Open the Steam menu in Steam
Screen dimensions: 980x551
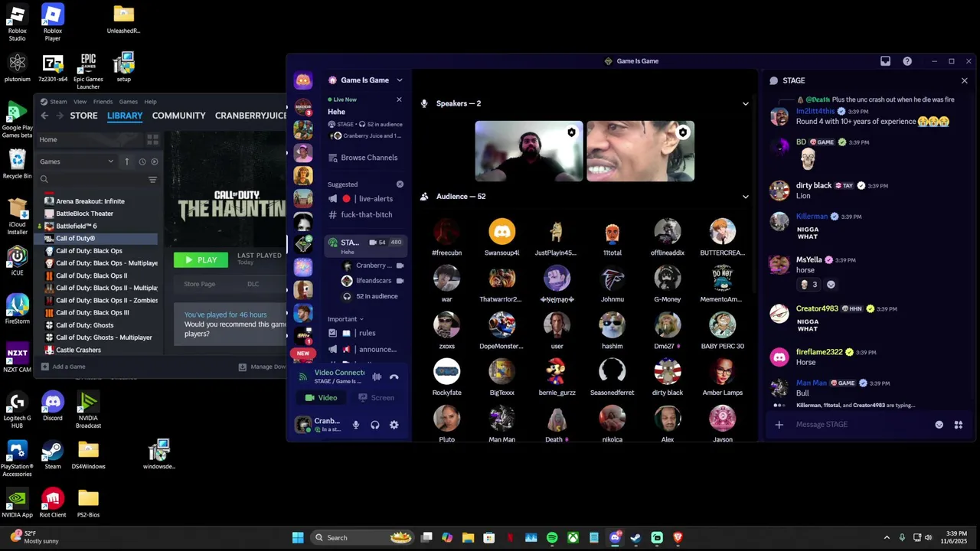(x=58, y=102)
